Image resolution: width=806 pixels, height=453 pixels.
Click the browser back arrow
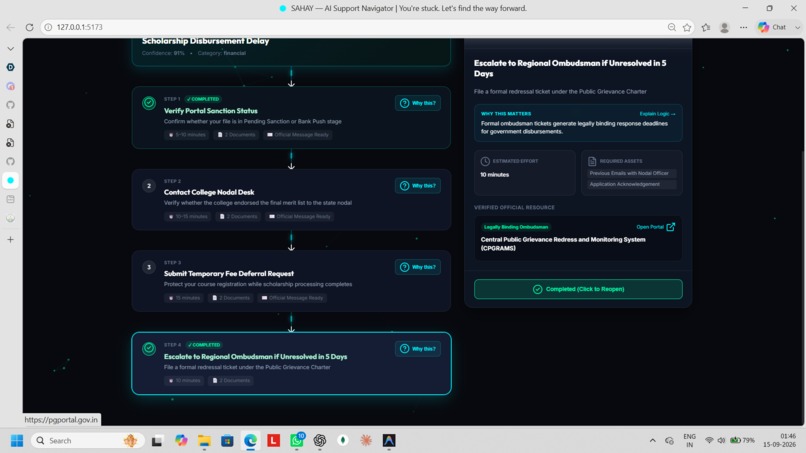click(10, 27)
